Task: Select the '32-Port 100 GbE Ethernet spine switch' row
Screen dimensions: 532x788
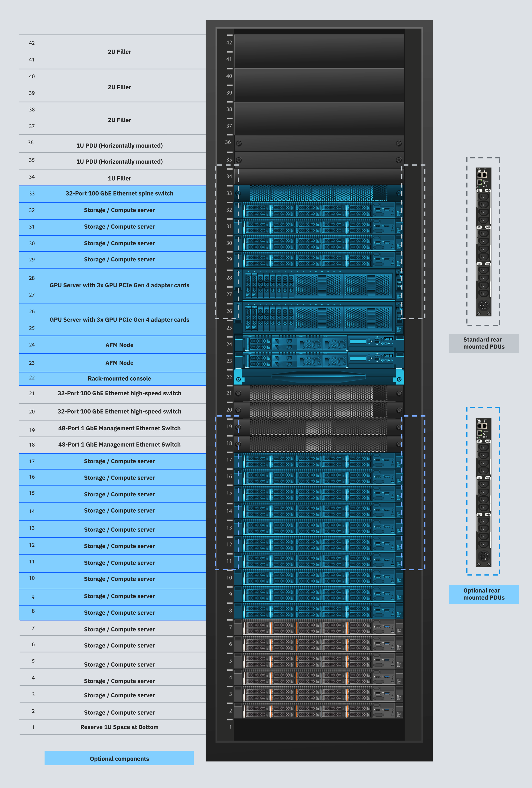Action: pos(119,194)
